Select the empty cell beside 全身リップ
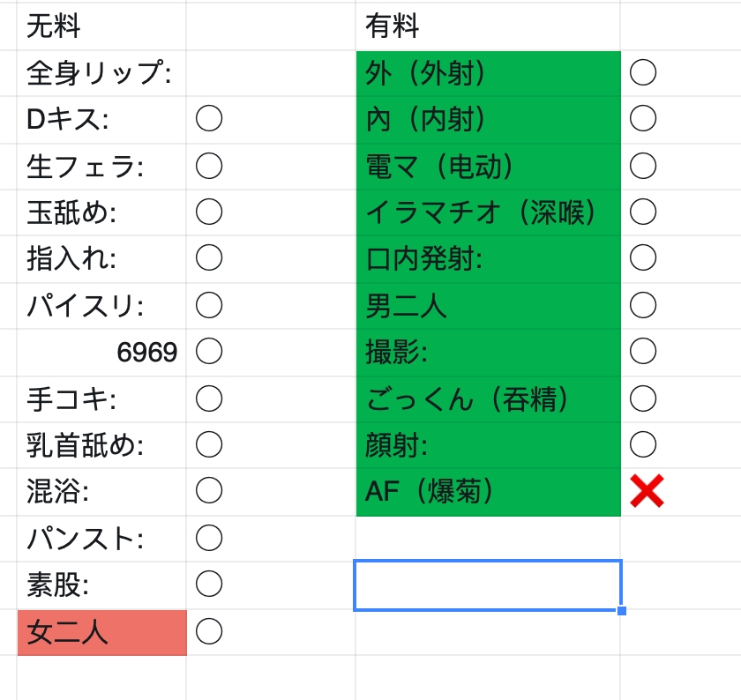 (x=271, y=73)
